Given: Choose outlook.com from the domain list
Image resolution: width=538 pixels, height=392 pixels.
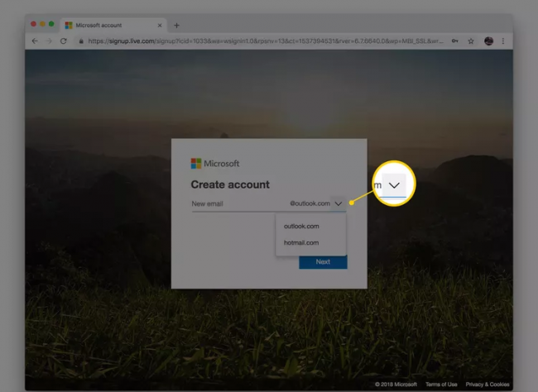Looking at the screenshot, I should [311, 226].
